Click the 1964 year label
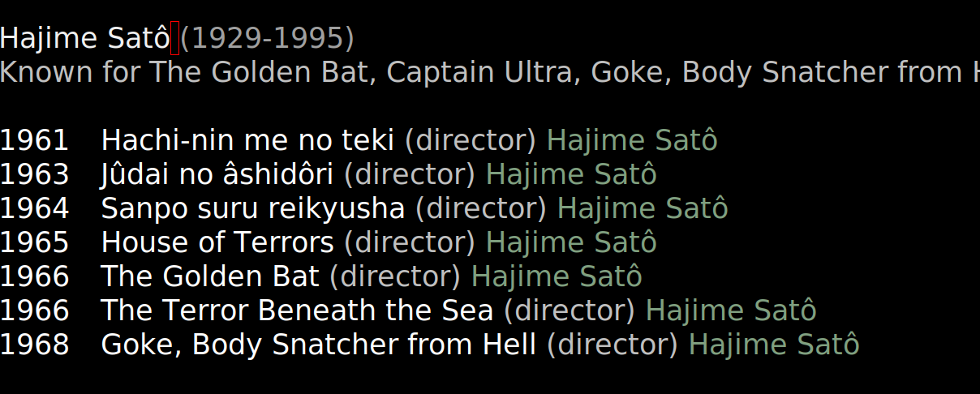Image resolution: width=980 pixels, height=394 pixels. [35, 208]
